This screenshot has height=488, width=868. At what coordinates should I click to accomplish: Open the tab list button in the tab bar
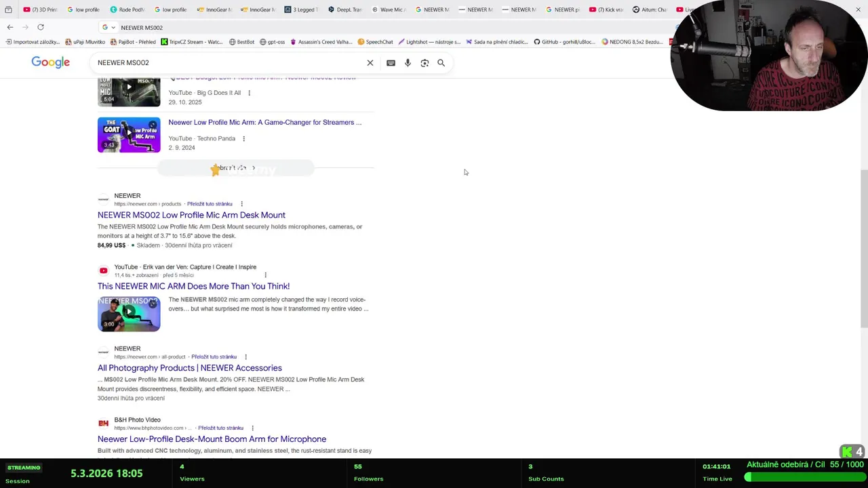[8, 9]
